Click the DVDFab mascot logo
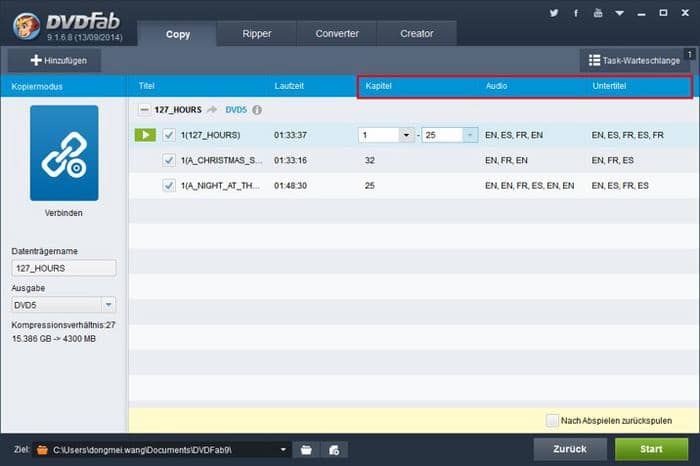 click(x=26, y=26)
